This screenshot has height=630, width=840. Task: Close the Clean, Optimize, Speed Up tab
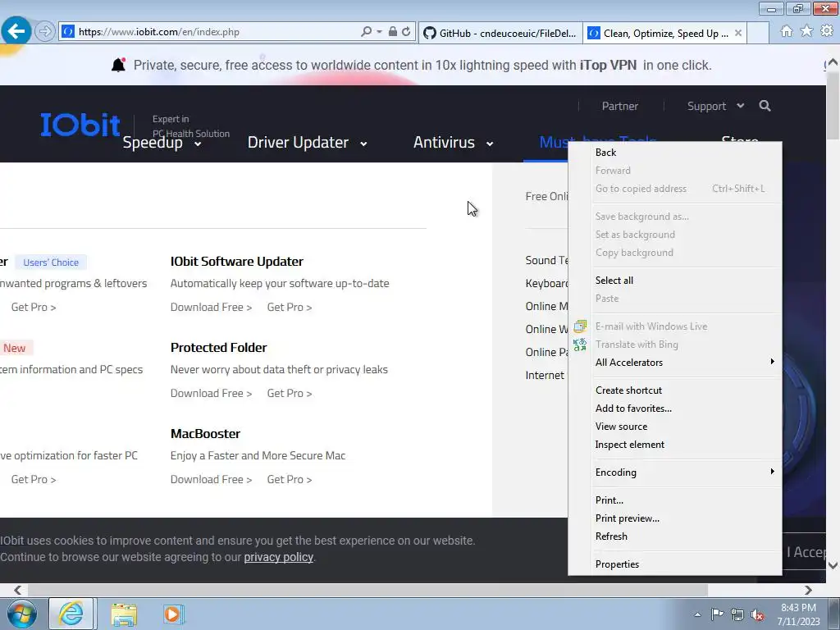click(738, 33)
